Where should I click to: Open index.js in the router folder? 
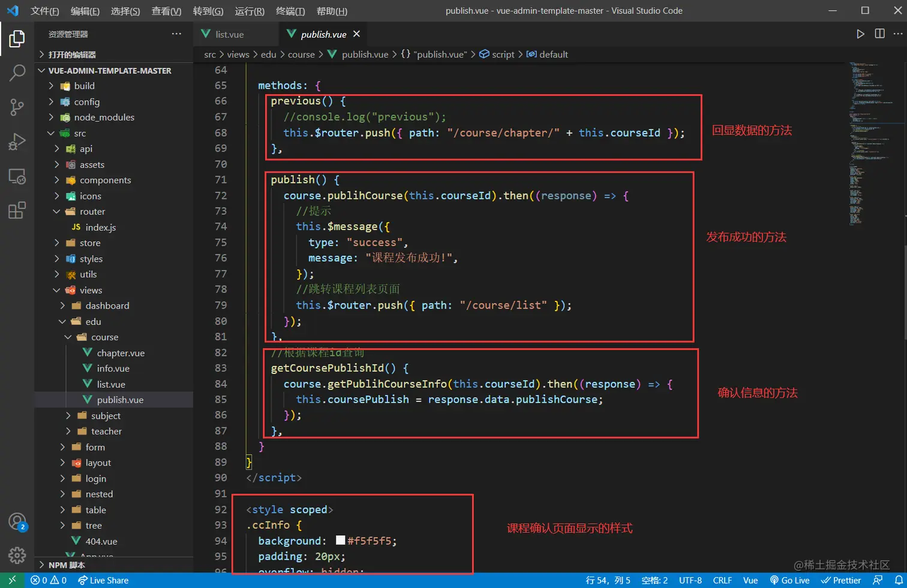114,228
